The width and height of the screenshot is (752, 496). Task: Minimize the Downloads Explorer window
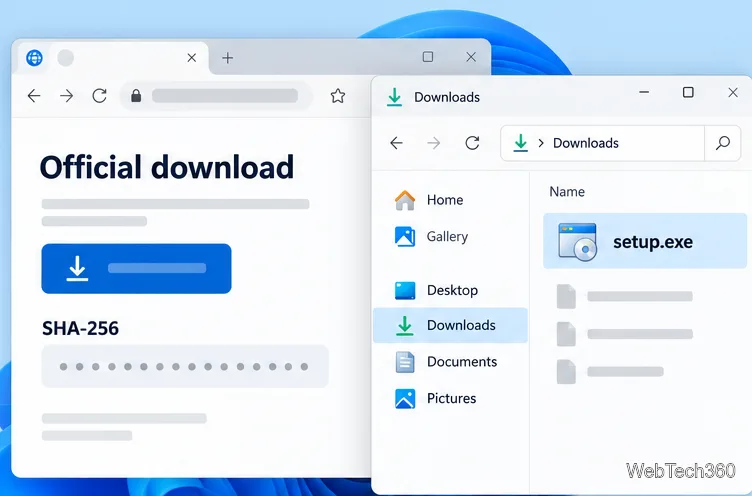pyautogui.click(x=644, y=92)
